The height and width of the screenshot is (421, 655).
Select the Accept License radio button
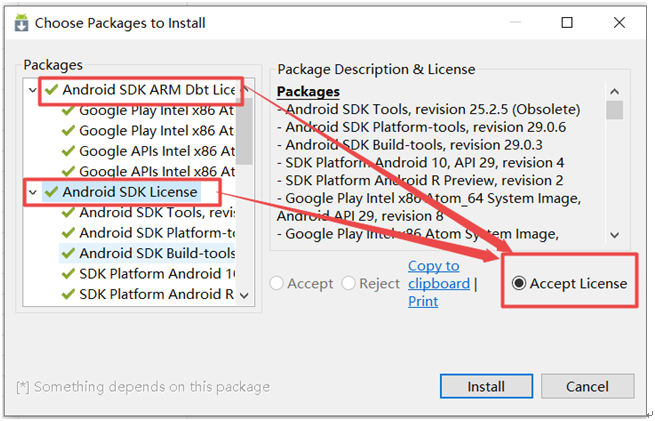tap(519, 283)
